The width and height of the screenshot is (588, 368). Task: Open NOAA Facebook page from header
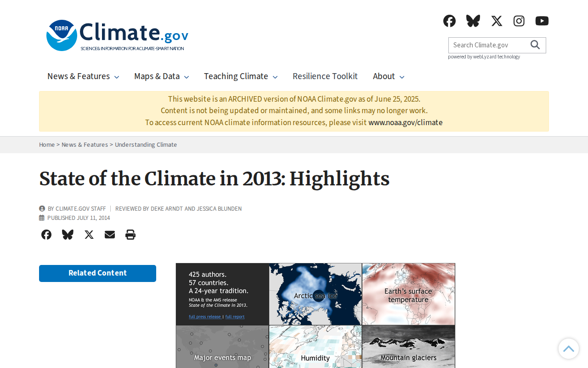pos(449,21)
